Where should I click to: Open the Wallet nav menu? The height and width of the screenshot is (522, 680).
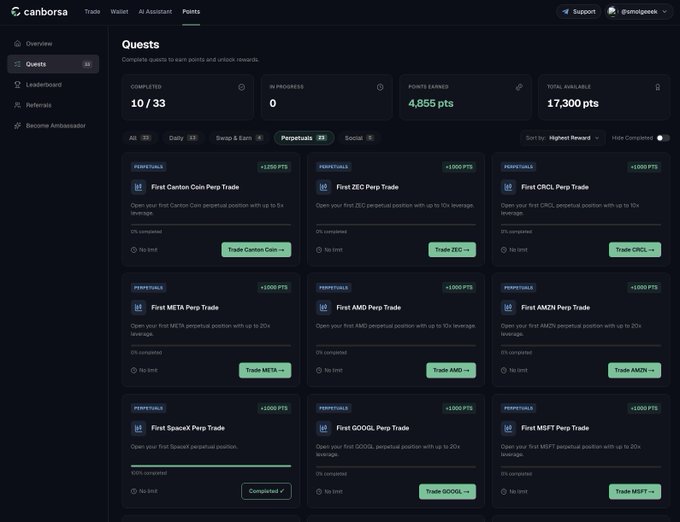click(119, 12)
